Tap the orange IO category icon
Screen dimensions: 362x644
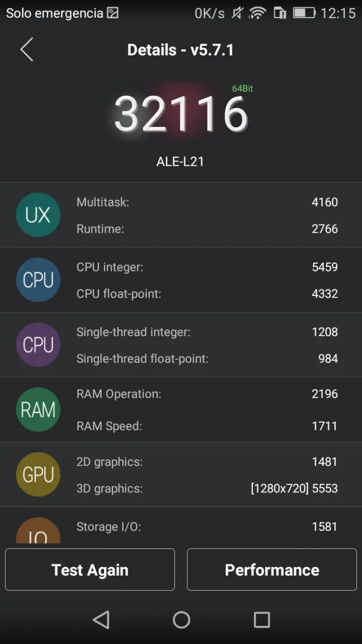coord(38,532)
